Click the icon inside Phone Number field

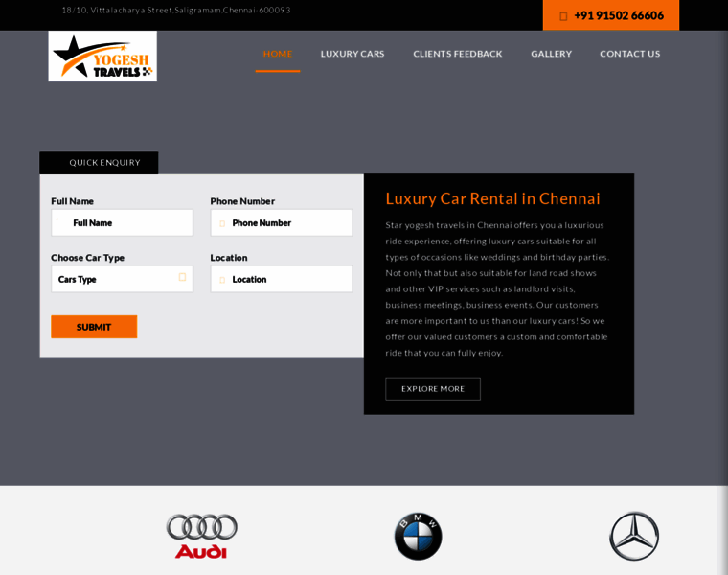[222, 224]
